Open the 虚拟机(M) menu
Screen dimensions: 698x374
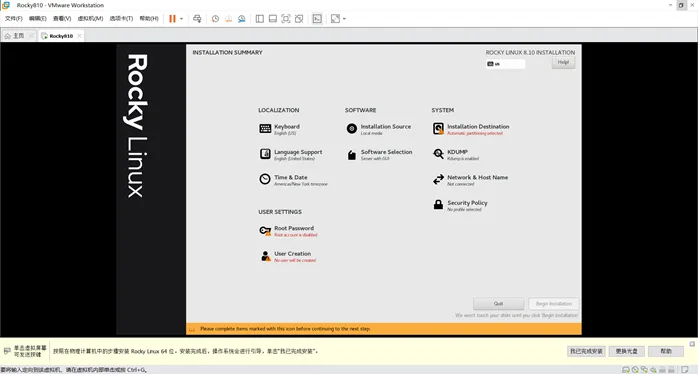(90, 19)
